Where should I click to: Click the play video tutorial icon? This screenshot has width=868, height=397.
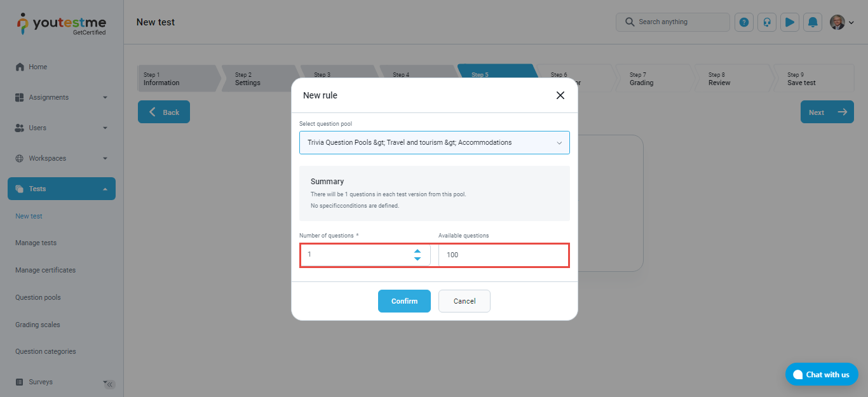789,22
